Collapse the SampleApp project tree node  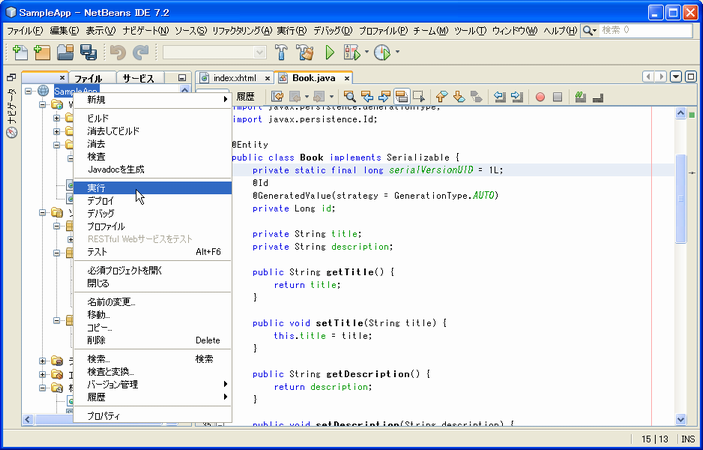pyautogui.click(x=29, y=91)
